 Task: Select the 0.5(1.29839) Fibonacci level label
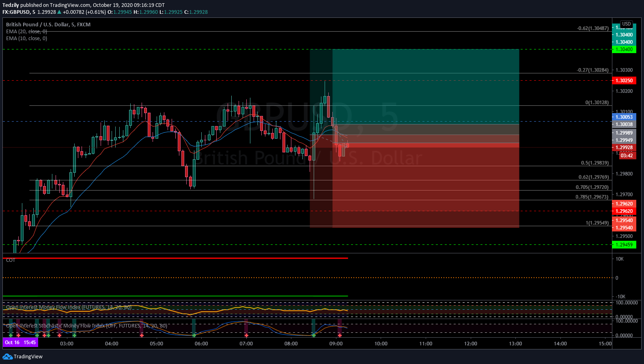tap(595, 163)
